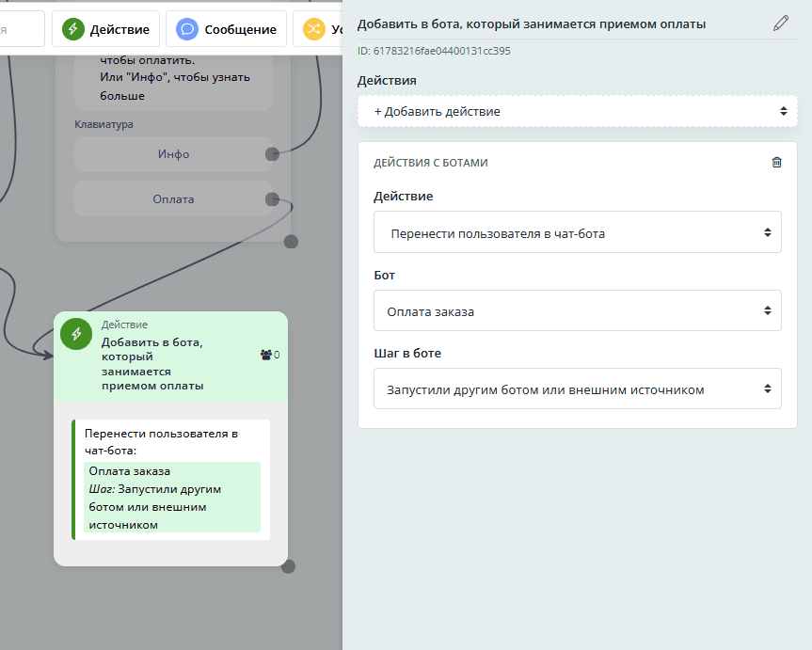The image size is (812, 650).
Task: Click the green action icon in toolbar
Action: [x=73, y=29]
